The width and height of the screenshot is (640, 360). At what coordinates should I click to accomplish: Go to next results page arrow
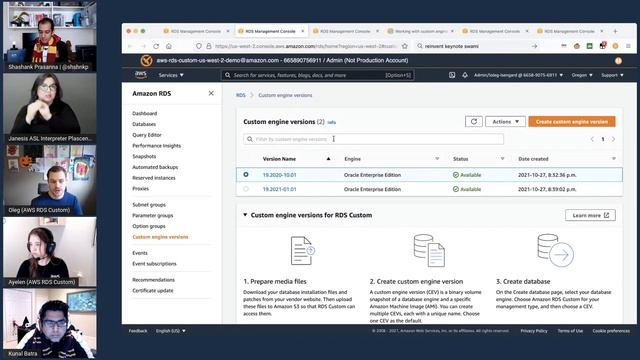613,139
